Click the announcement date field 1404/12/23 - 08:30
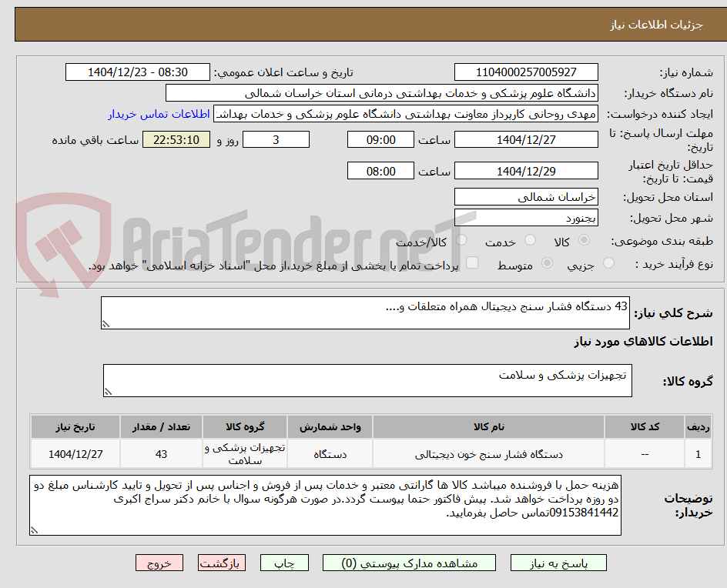Image resolution: width=727 pixels, height=588 pixels. [138, 72]
